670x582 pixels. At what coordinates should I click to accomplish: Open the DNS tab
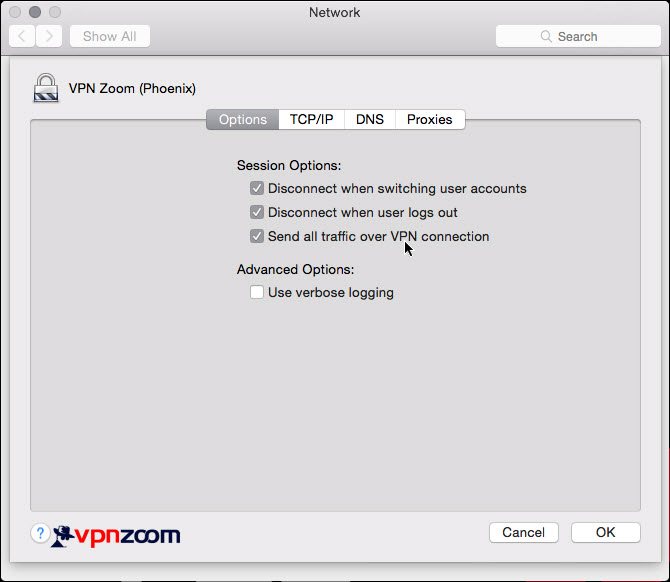coord(370,119)
